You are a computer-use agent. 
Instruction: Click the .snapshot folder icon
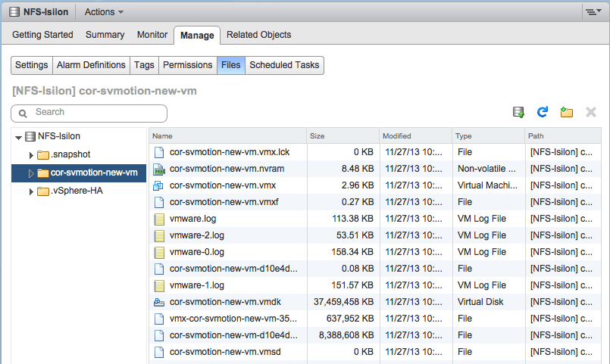42,155
